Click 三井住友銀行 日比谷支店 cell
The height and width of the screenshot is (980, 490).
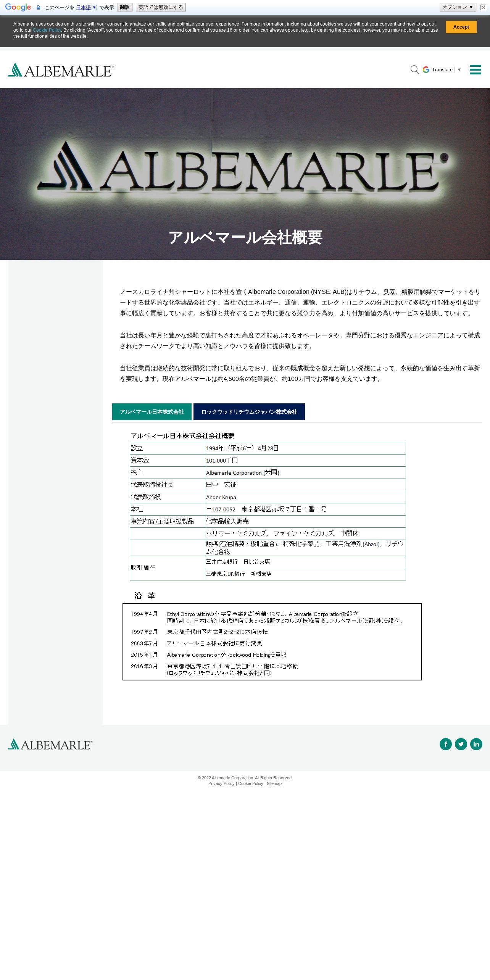point(305,562)
